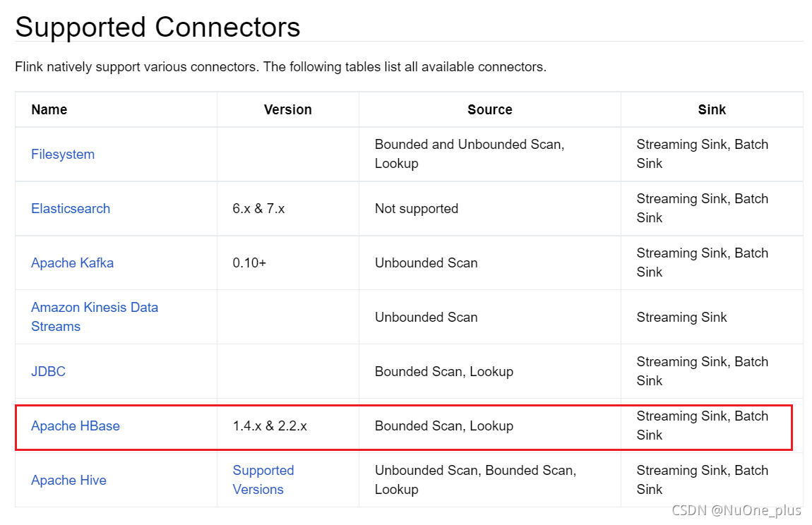Select the Version column header
The height and width of the screenshot is (525, 812).
pos(288,110)
